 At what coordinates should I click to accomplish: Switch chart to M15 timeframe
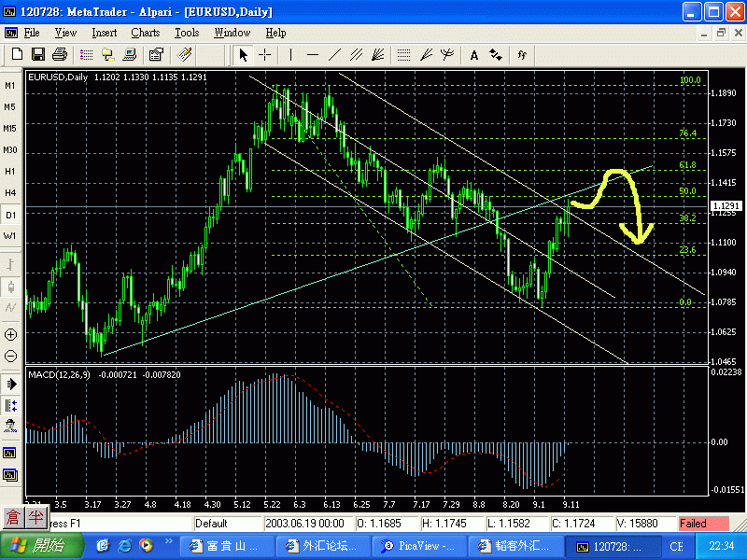point(10,129)
